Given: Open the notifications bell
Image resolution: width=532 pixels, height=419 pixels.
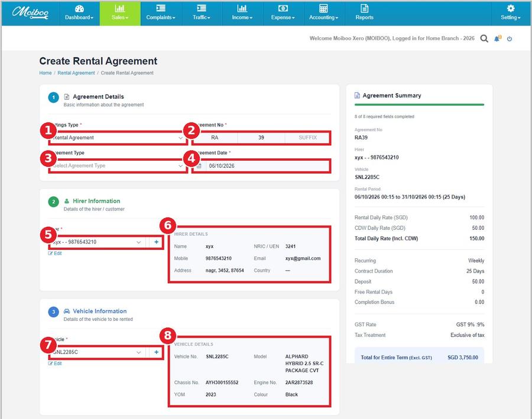Looking at the screenshot, I should [x=497, y=38].
